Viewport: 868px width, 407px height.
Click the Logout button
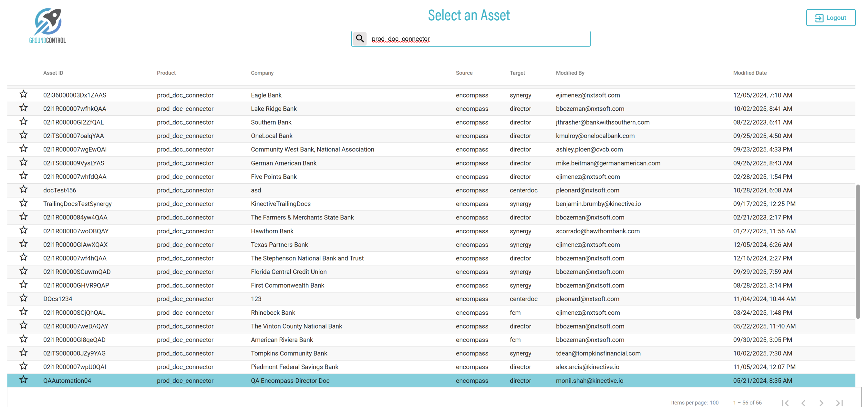click(830, 18)
